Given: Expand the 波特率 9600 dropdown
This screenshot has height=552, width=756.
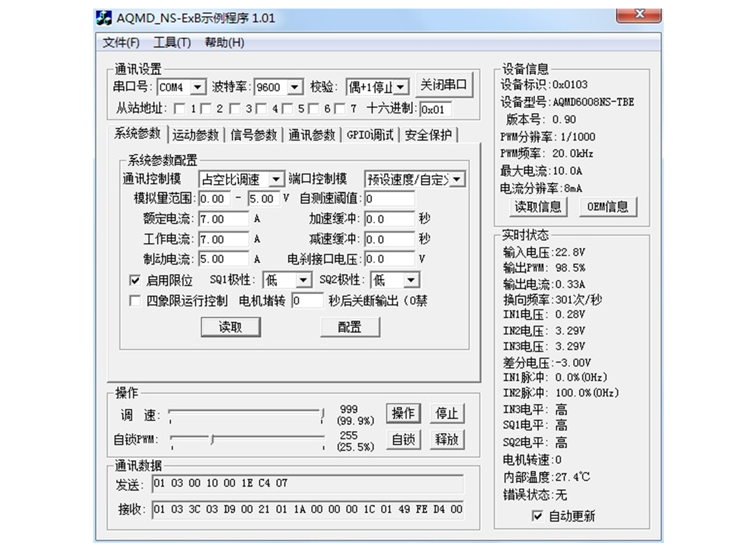Looking at the screenshot, I should click(295, 87).
